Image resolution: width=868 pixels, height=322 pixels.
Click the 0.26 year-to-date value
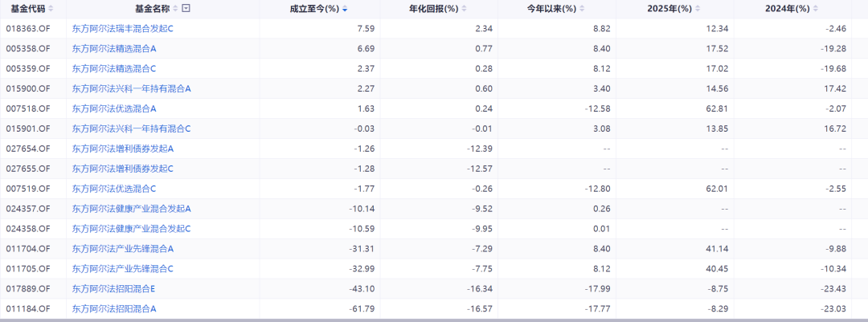pos(602,209)
